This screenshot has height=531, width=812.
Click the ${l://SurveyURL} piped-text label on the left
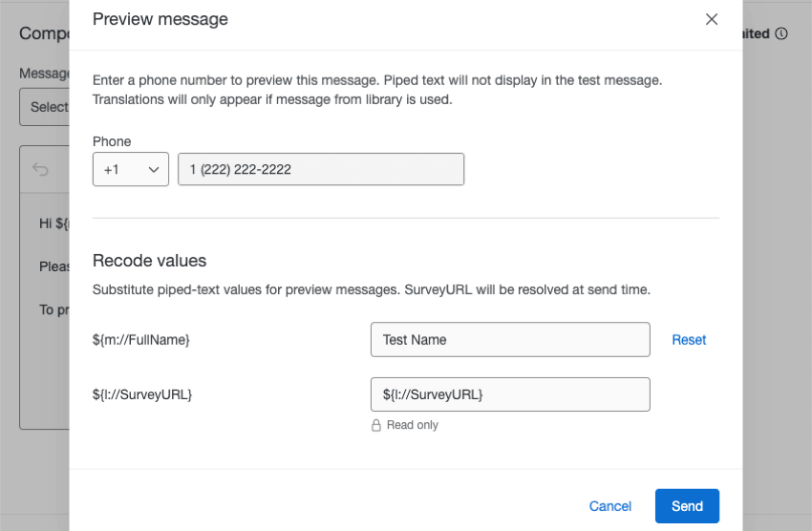pyautogui.click(x=142, y=394)
